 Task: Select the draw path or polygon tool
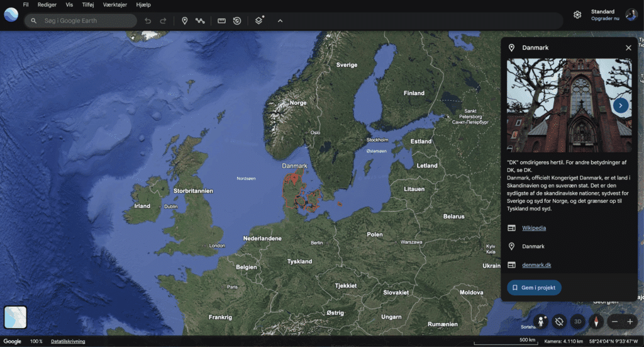[200, 21]
